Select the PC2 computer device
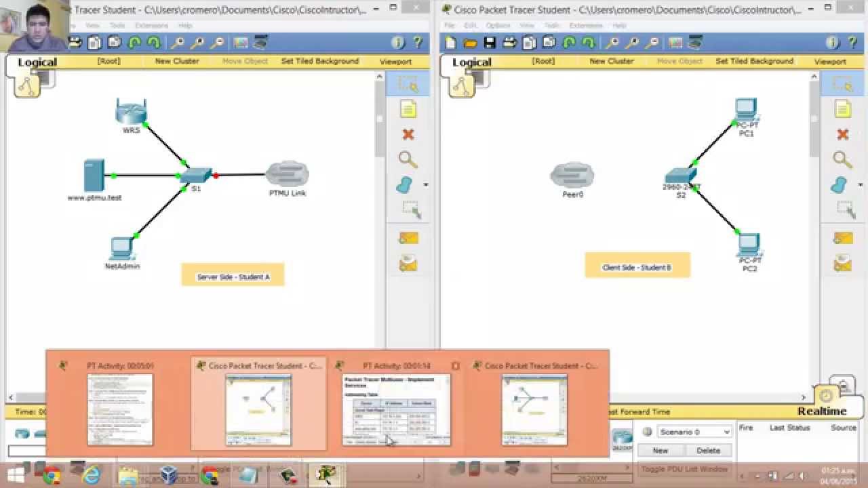This screenshot has height=488, width=868. (749, 245)
